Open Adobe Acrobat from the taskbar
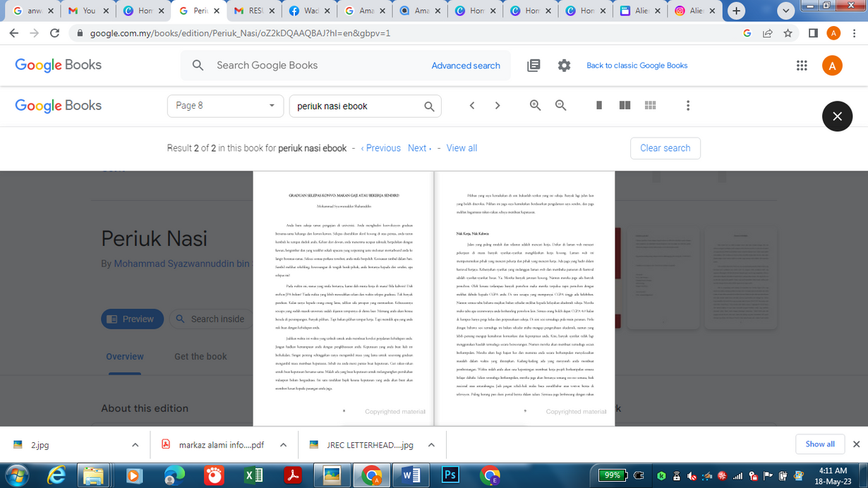 (x=292, y=476)
